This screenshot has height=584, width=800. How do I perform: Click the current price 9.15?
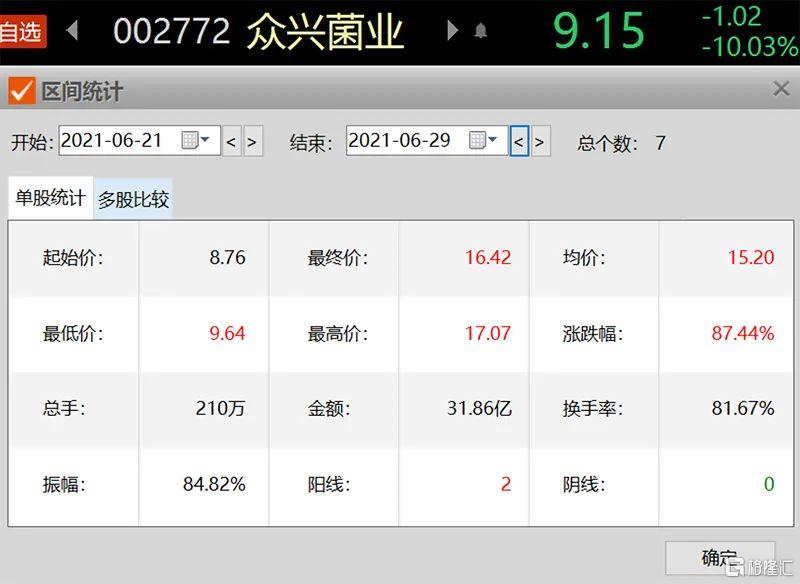pyautogui.click(x=599, y=31)
